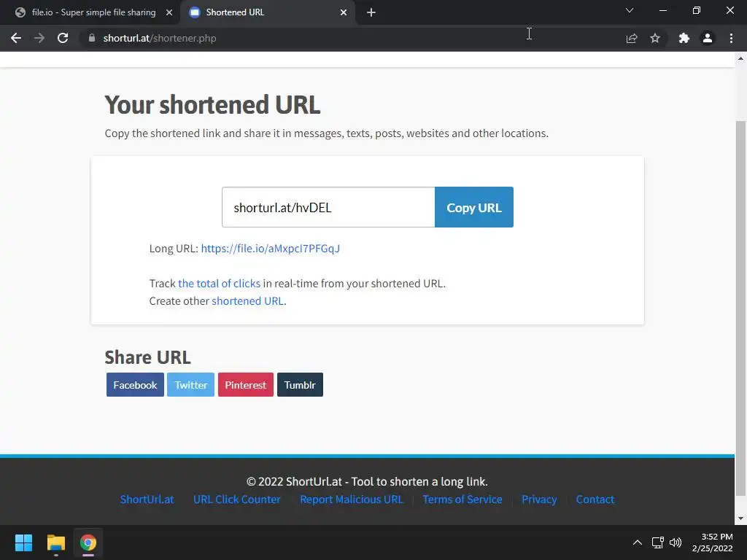Open the clock showing 3:52 PM

tap(712, 542)
